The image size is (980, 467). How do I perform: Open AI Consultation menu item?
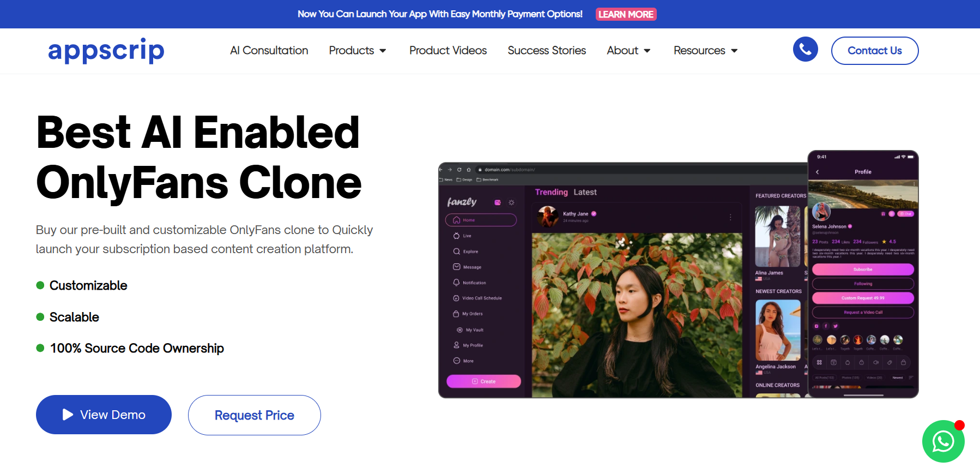(269, 50)
